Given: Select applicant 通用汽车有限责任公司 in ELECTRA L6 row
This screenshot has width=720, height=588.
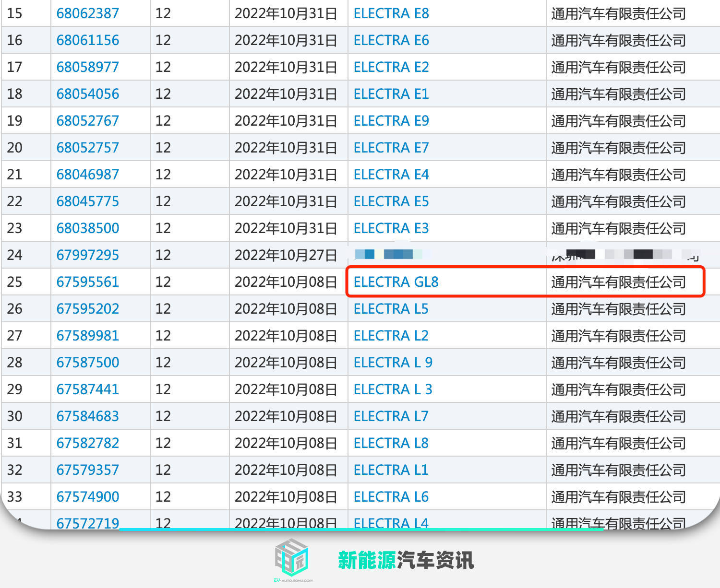Looking at the screenshot, I should 618,497.
